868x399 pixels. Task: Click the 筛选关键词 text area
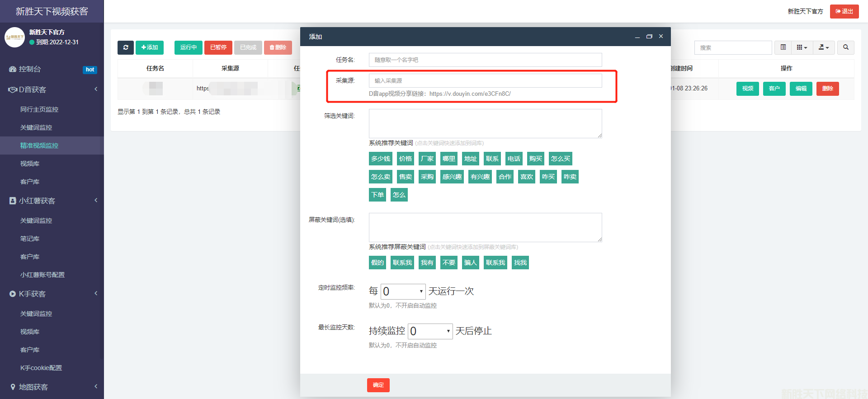click(485, 123)
